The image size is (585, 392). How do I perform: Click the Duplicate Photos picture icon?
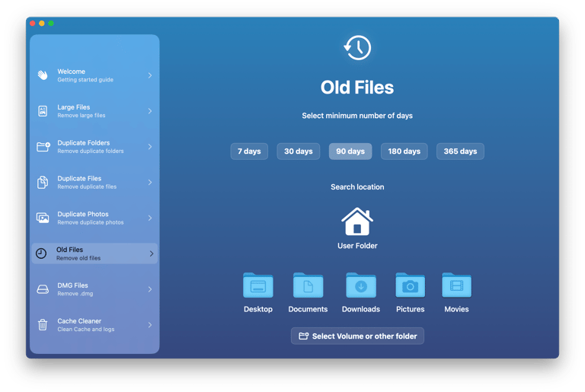point(43,218)
